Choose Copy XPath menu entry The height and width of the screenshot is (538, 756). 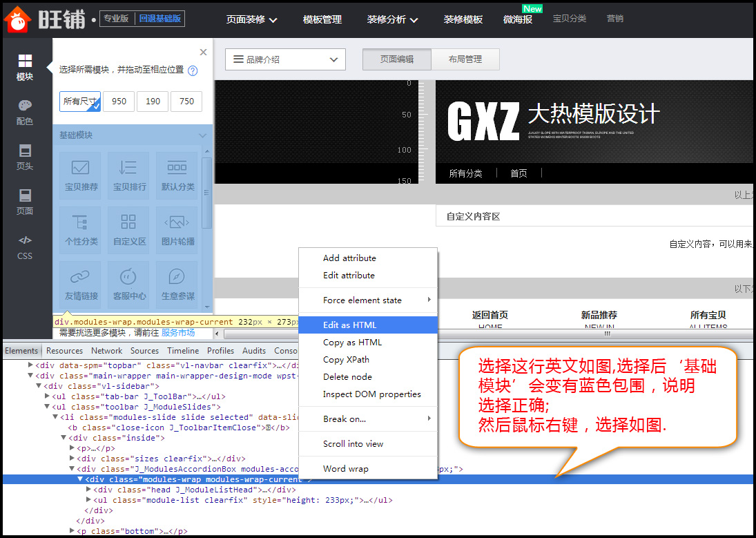[368, 360]
